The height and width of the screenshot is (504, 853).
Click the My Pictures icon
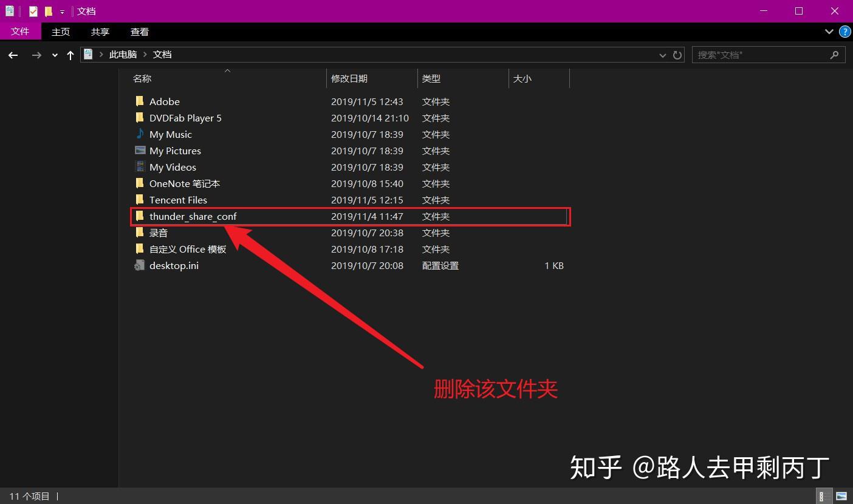coord(140,151)
